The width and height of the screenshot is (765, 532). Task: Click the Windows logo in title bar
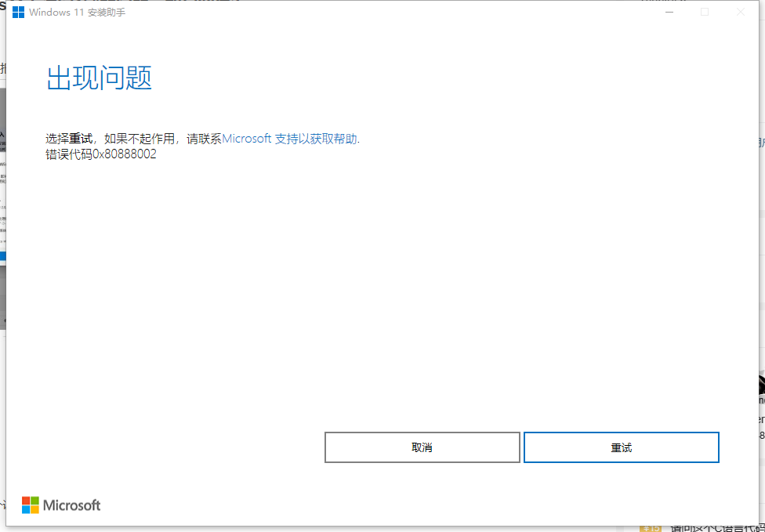(x=19, y=13)
